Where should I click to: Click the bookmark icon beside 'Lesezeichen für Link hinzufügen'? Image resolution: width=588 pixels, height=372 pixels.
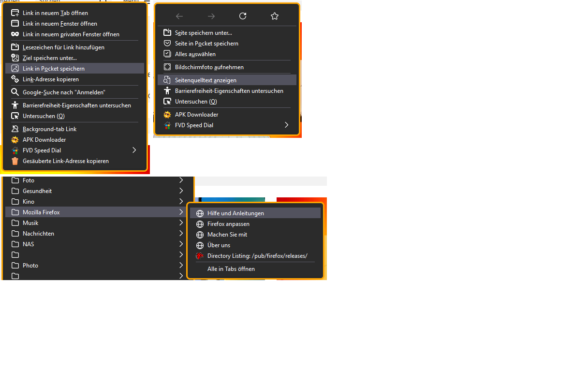pyautogui.click(x=15, y=47)
